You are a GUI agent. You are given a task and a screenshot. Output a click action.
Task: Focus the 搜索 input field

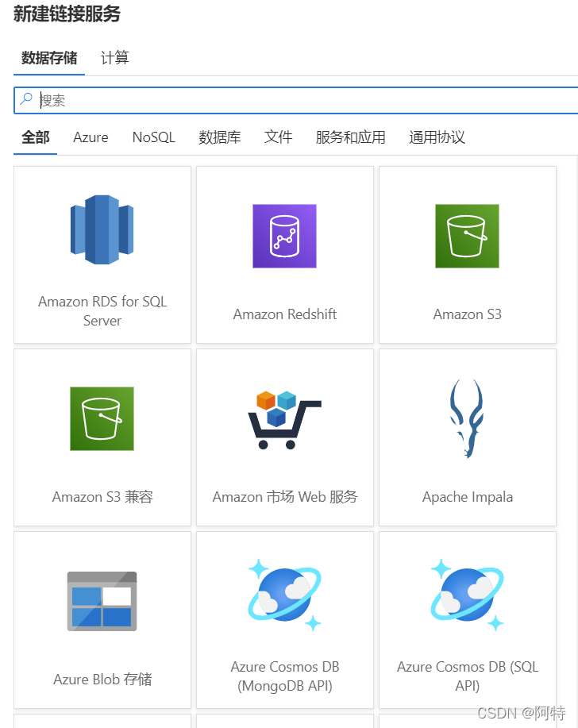297,100
